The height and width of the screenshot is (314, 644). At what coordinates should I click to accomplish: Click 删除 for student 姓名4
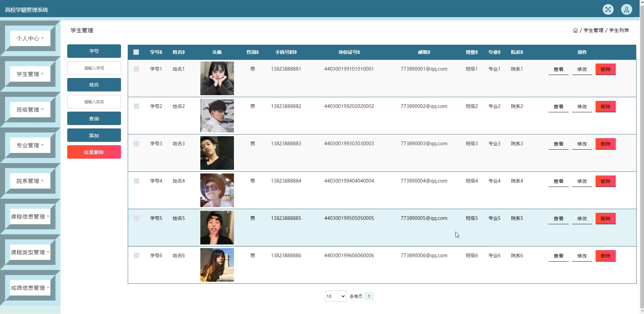coord(606,181)
